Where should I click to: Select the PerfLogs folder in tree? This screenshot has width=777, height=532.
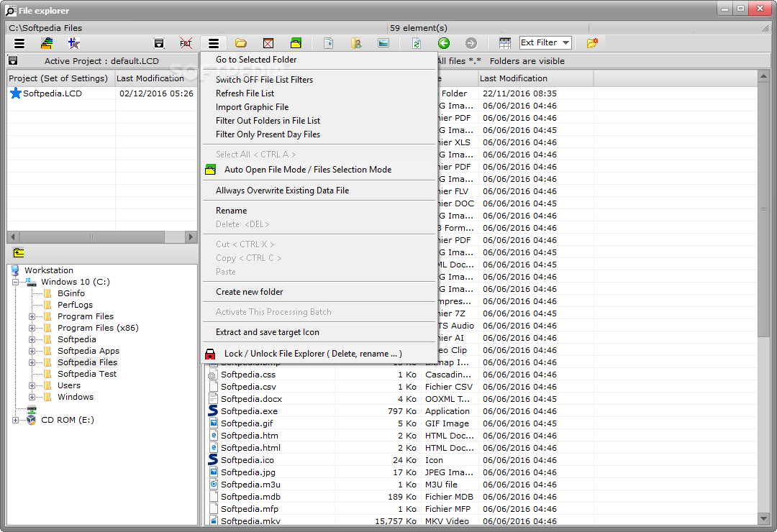75,305
